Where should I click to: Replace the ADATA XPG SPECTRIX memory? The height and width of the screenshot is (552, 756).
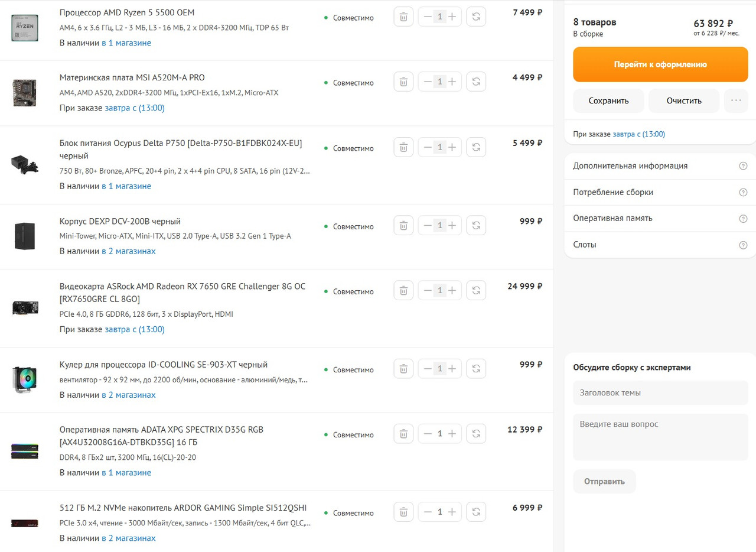476,433
